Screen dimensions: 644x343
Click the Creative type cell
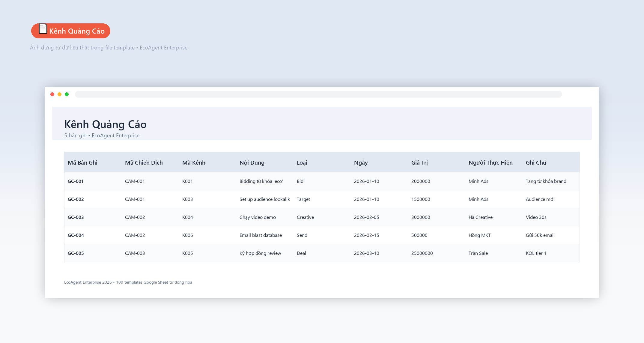[x=305, y=217]
